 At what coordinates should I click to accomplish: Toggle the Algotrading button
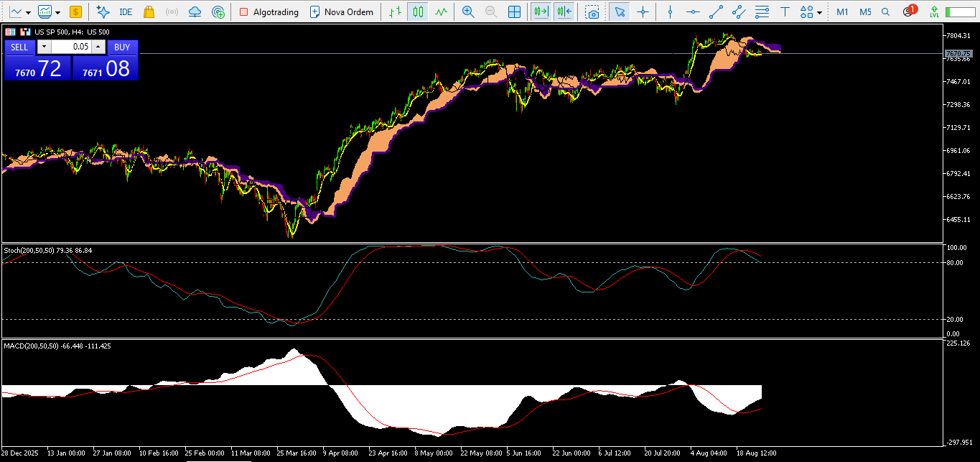click(x=269, y=12)
